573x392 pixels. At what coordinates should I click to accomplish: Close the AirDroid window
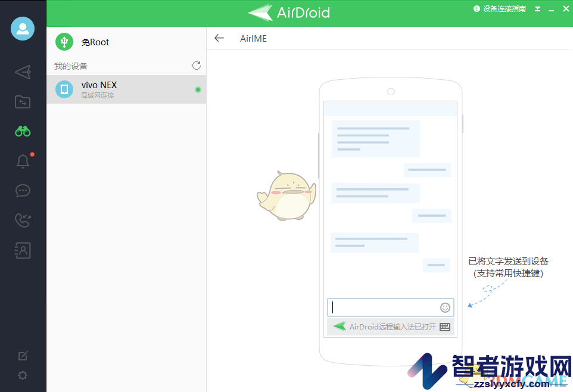566,8
